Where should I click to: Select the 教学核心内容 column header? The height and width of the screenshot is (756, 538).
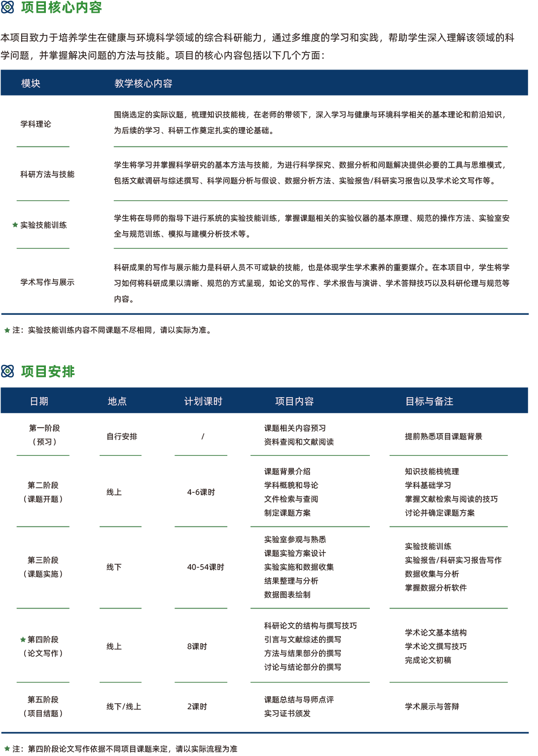143,83
